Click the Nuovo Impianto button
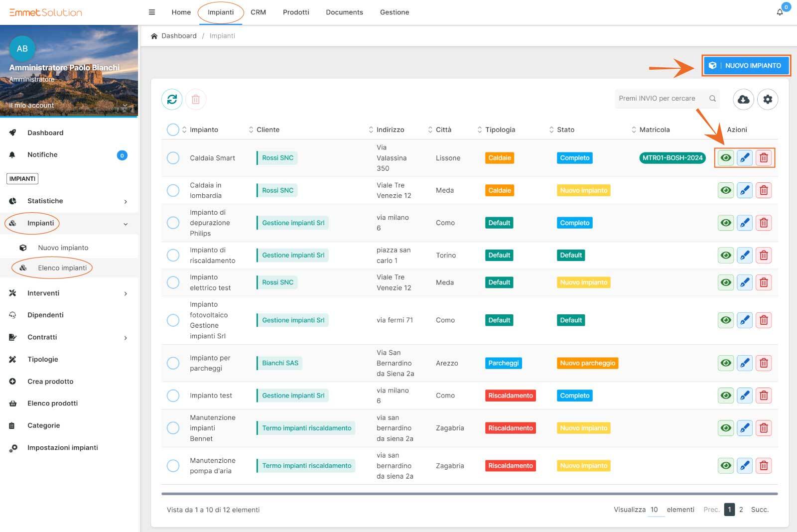 [746, 65]
